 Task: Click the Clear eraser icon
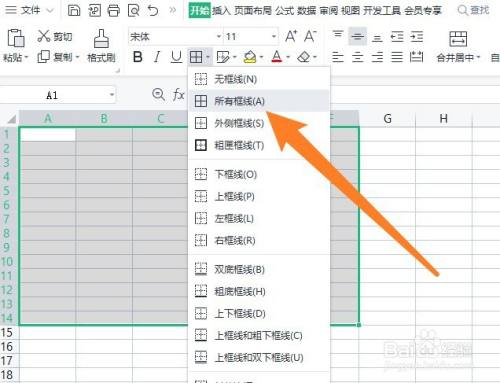(x=304, y=57)
